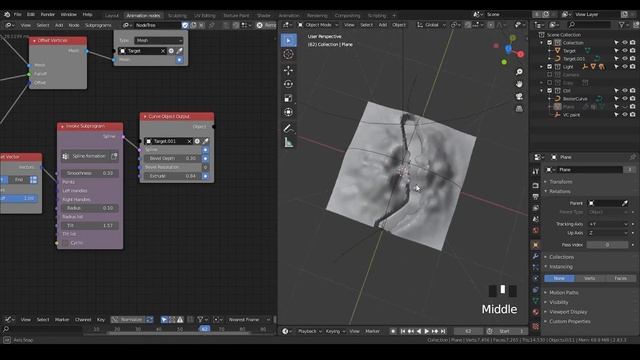Toggle the Ctrl collection checkbox
The height and width of the screenshot is (360, 640).
pos(549,91)
